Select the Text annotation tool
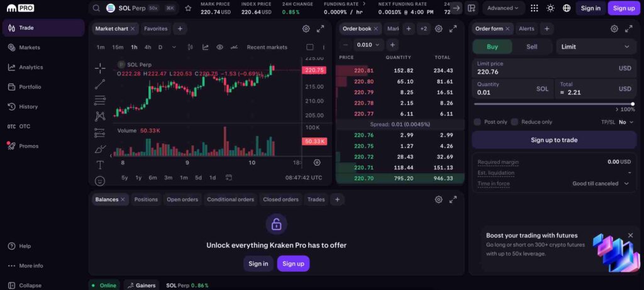Image resolution: width=644 pixels, height=290 pixels. pos(100,165)
